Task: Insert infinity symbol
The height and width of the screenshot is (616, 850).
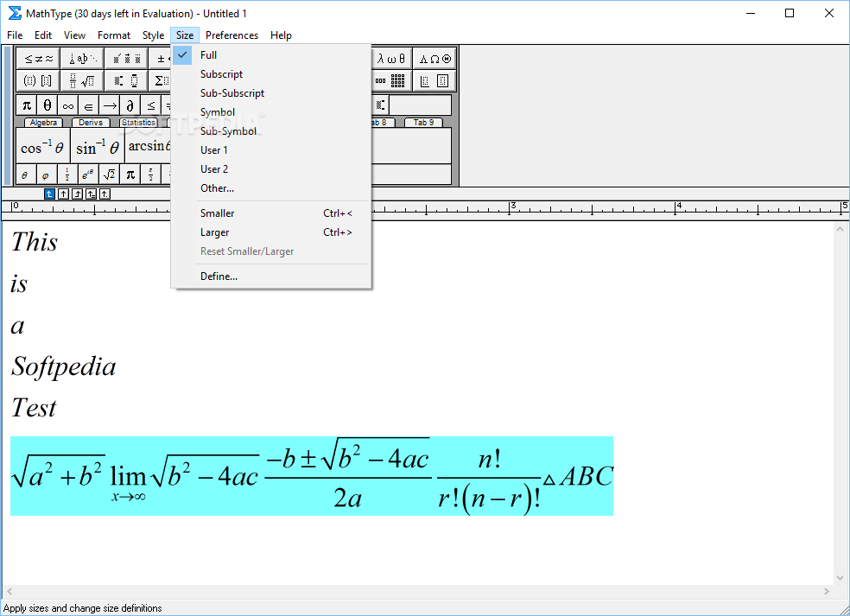Action: [x=67, y=105]
